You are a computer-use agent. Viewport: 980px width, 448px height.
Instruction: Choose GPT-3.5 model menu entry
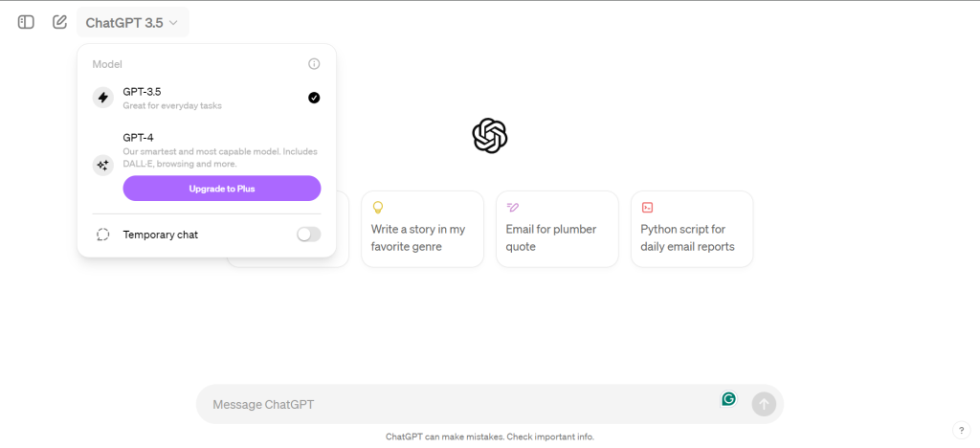pyautogui.click(x=207, y=98)
